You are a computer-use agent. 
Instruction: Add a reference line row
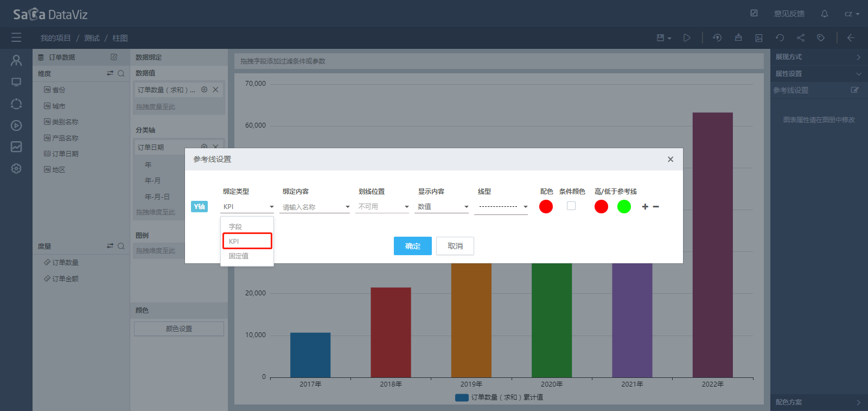(645, 206)
